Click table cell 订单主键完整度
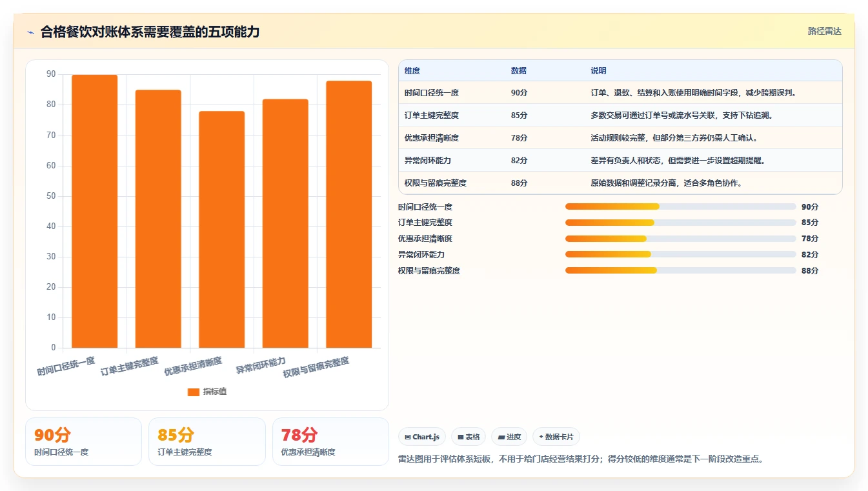 [x=432, y=115]
